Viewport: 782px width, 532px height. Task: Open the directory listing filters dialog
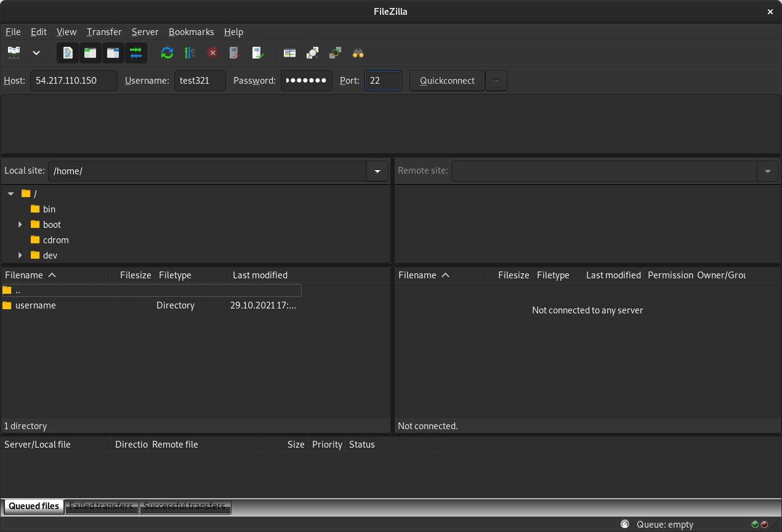click(289, 53)
